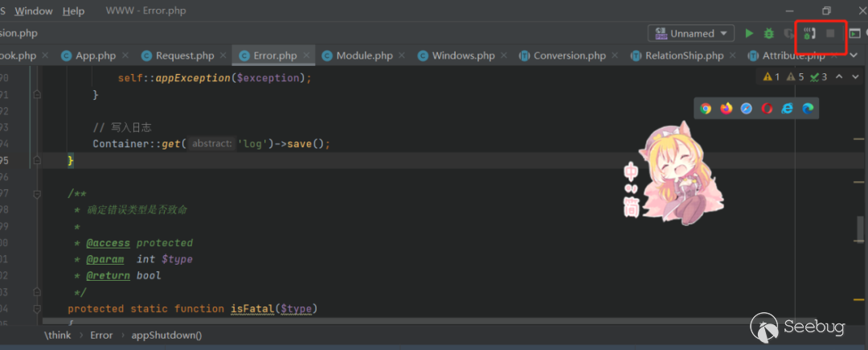
Task: Switch to the Module.php tab
Action: pos(364,56)
